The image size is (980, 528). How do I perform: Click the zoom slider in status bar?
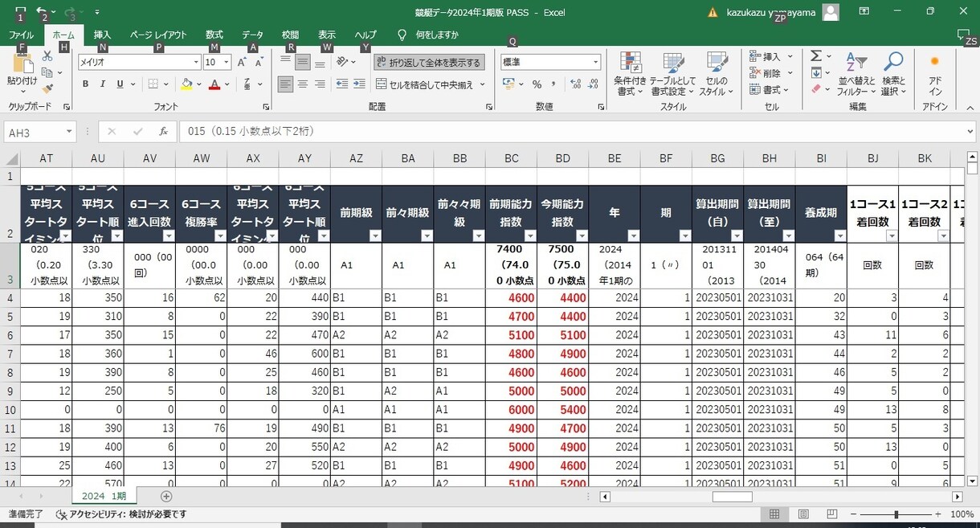tap(896, 514)
